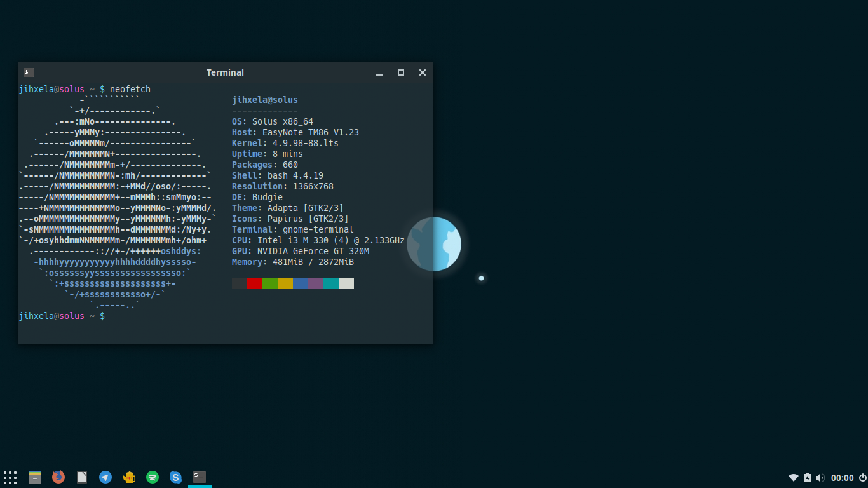Click the 'Terminal: gnome-terminal' line
The height and width of the screenshot is (488, 868).
click(x=293, y=229)
